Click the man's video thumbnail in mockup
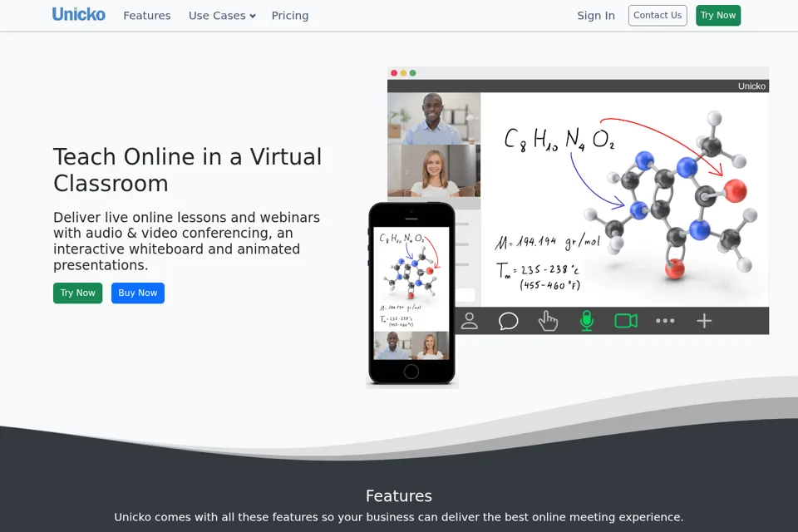The image size is (798, 532). 434,118
